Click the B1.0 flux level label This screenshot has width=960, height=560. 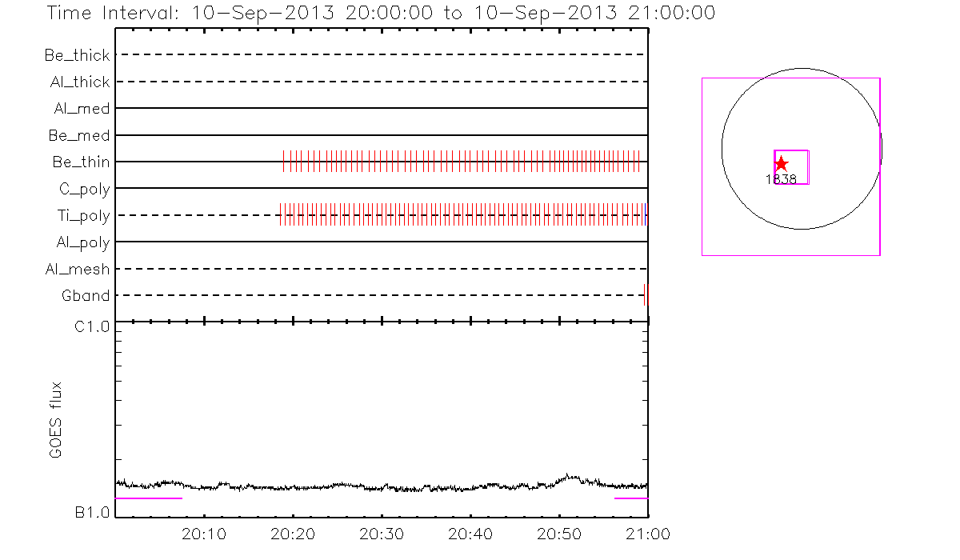pyautogui.click(x=92, y=513)
